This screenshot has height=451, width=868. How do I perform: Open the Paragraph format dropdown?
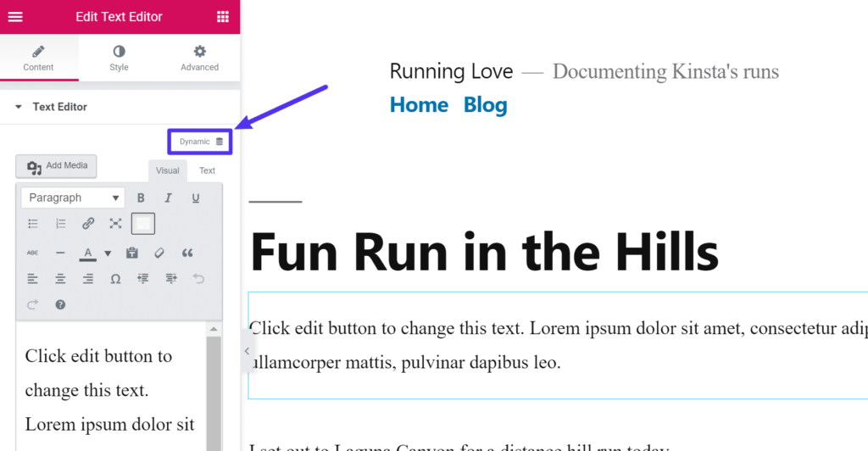(73, 198)
